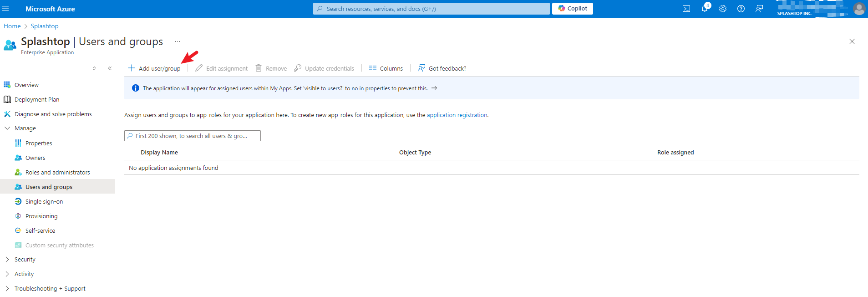Sort by Display Name column
Screen dimensions: 868x297
[x=159, y=153]
